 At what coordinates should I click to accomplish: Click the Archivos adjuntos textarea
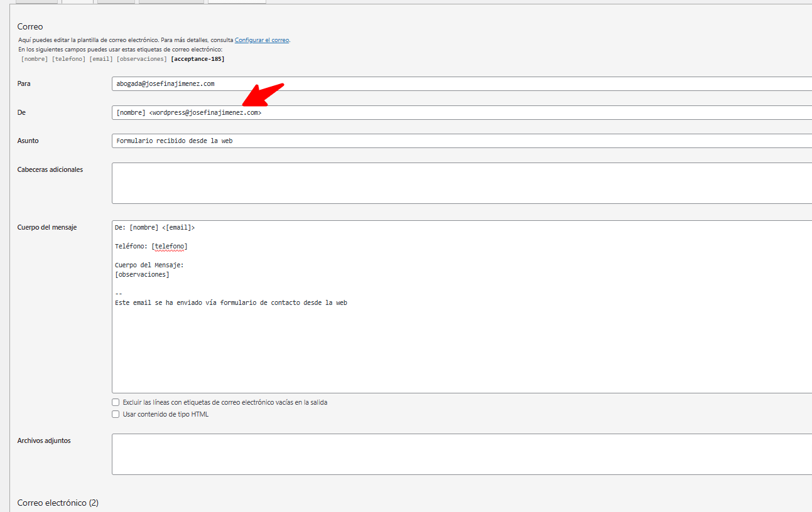point(462,454)
